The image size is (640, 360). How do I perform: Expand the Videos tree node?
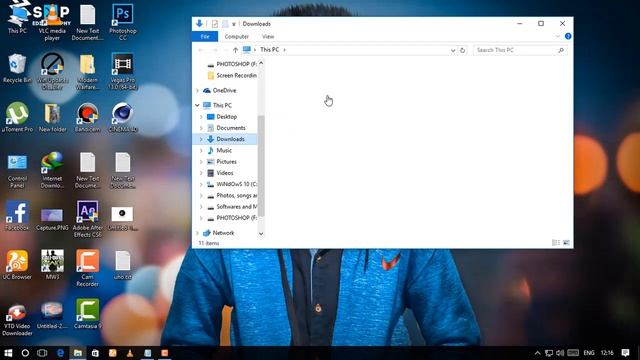201,173
